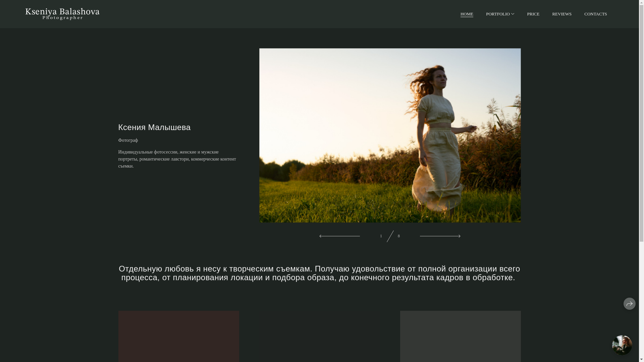Open the HOME menu item
This screenshot has width=644, height=362.
tap(467, 14)
